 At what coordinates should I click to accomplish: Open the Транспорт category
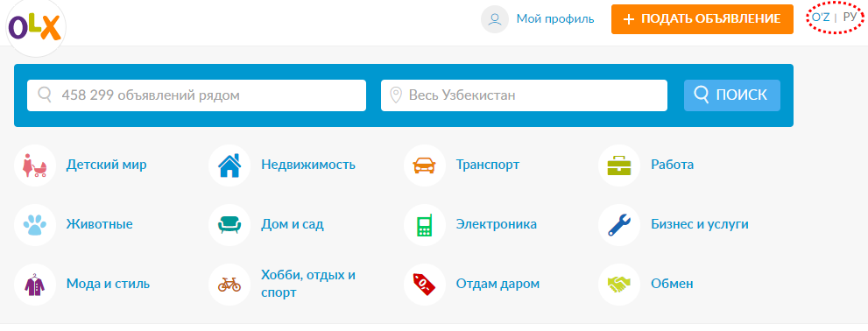[488, 165]
